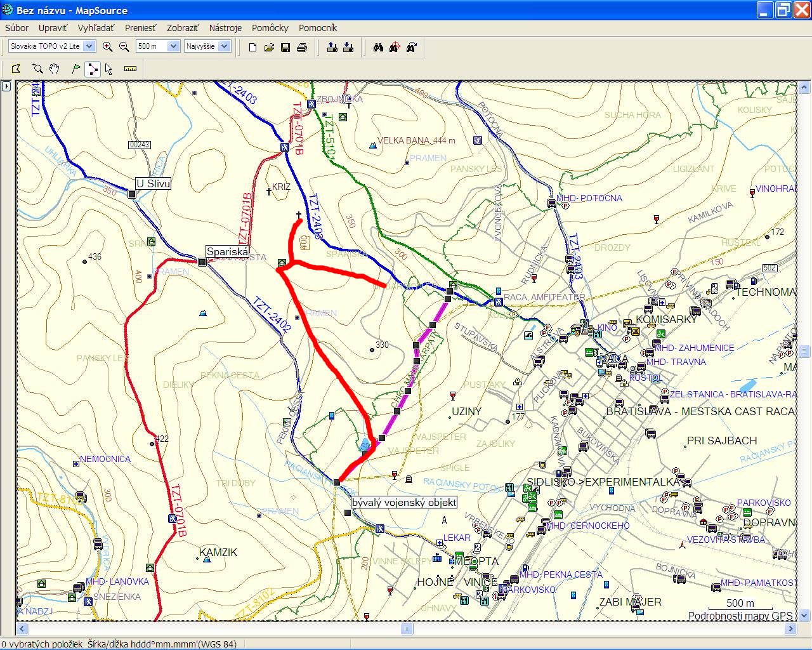Click the Receive from Device icon
This screenshot has width=812, height=650.
[348, 47]
